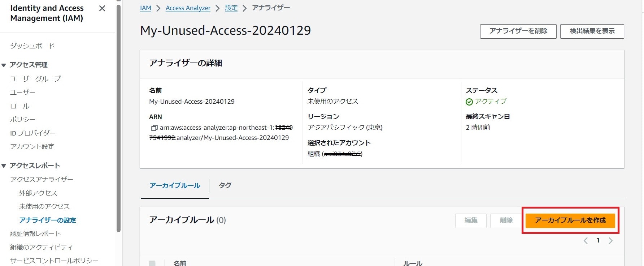Image resolution: width=644 pixels, height=266 pixels.
Task: Open ID プロバイダー in sidebar
Action: click(32, 133)
